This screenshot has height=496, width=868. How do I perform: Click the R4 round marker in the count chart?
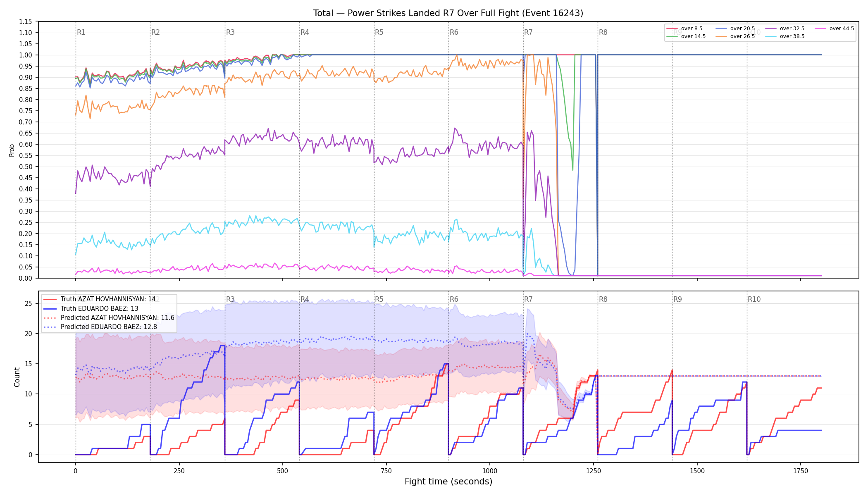click(305, 299)
